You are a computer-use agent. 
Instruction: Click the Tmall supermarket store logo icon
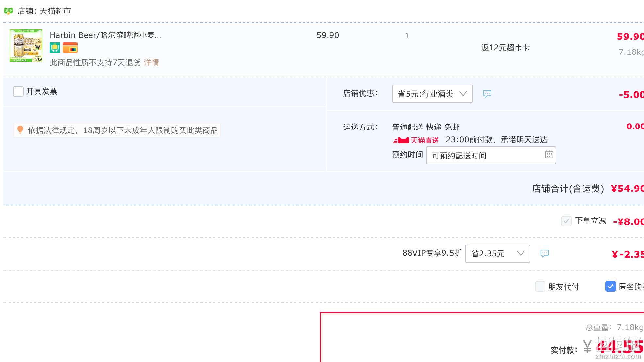pyautogui.click(x=8, y=11)
